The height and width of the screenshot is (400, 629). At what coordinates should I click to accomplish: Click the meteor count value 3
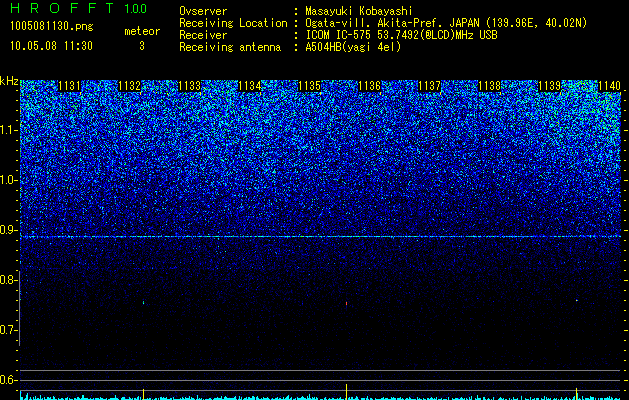point(142,46)
